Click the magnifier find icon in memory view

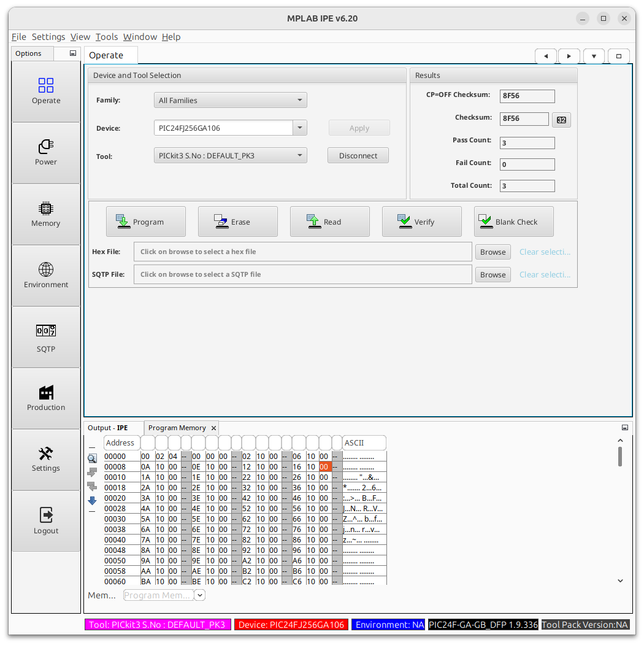tap(92, 458)
